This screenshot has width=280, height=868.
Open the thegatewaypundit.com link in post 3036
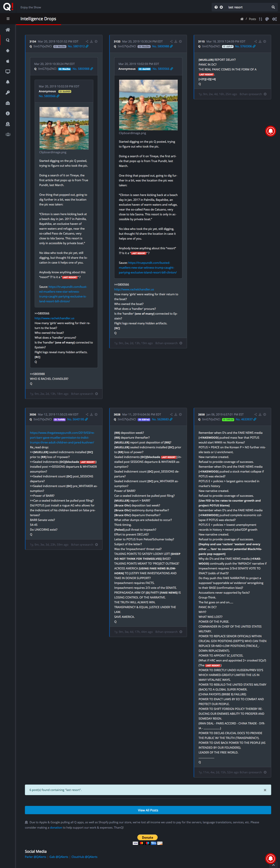click(62, 438)
